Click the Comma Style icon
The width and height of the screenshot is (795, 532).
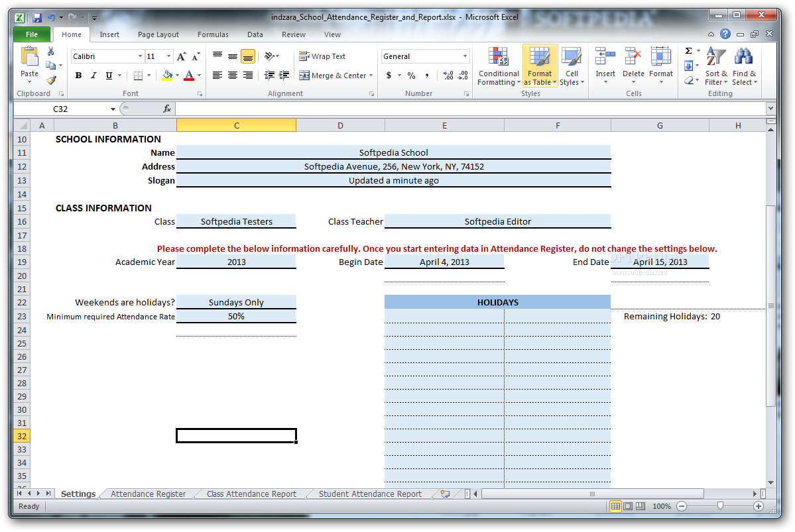(x=427, y=76)
